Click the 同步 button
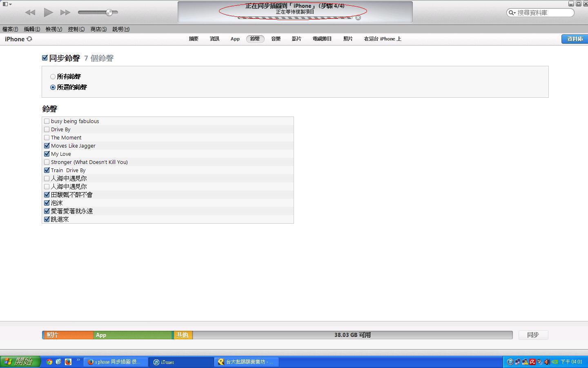The height and width of the screenshot is (368, 588). [x=533, y=335]
